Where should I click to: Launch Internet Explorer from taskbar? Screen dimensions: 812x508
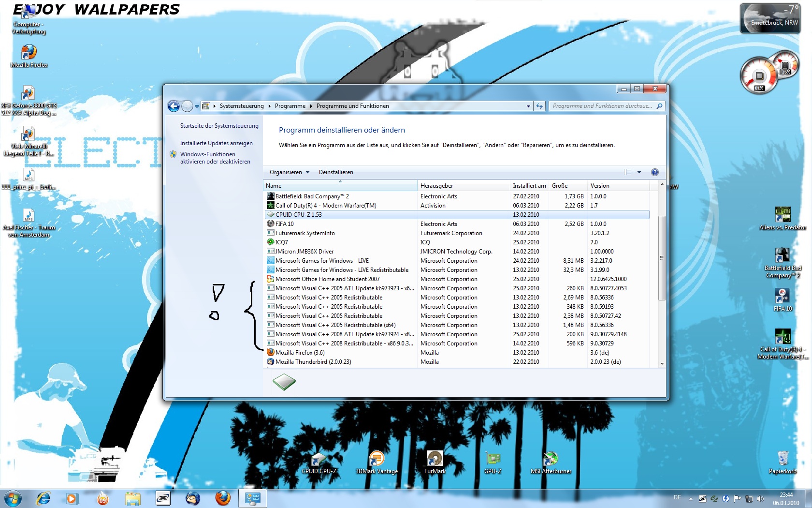(43, 498)
